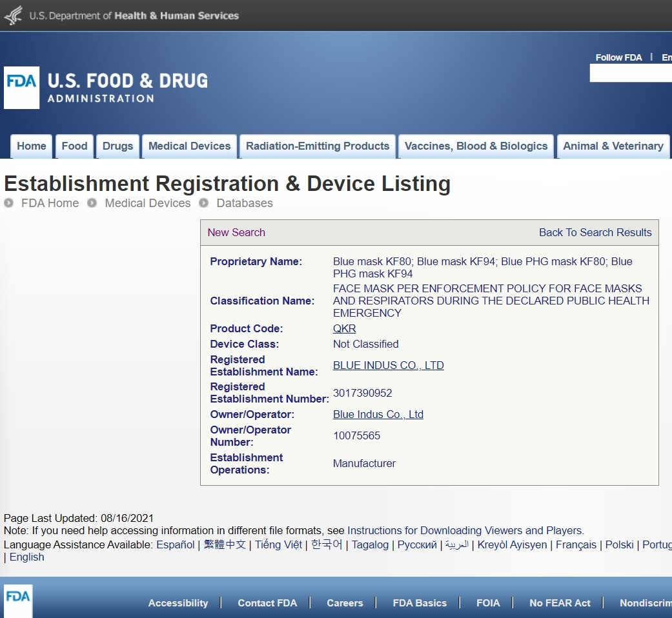Open the Animal & Veterinary tab
672x618 pixels.
point(613,146)
